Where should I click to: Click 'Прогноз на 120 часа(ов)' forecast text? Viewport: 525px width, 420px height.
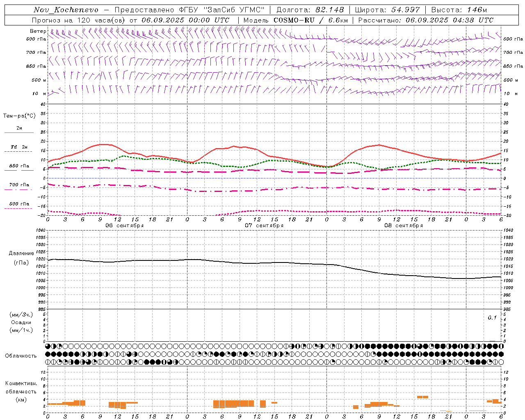point(79,20)
